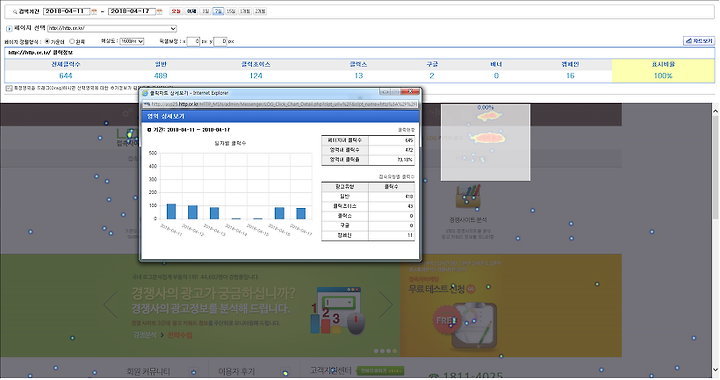Click the 클릭초이스 value 124
720x380 pixels.
256,76
